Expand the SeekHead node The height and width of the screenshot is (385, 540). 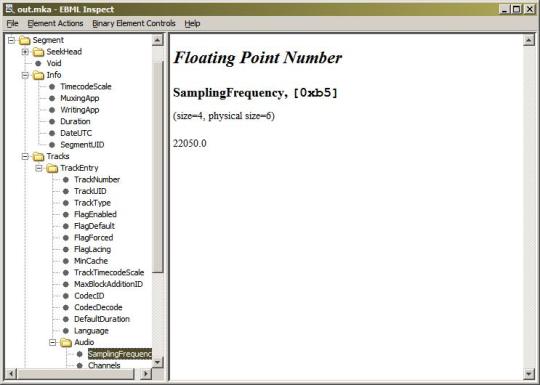[x=25, y=52]
